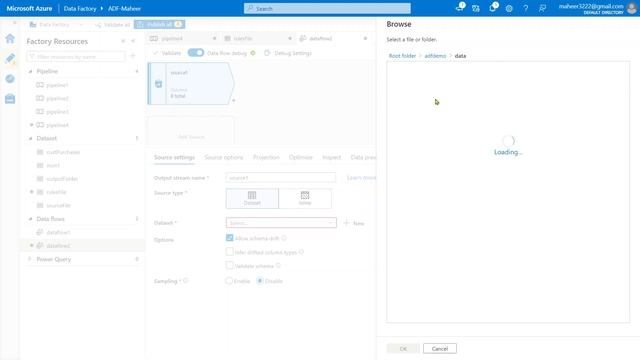Open the Dataset Select dropdown
Screen dimensions: 640x360
point(281,223)
